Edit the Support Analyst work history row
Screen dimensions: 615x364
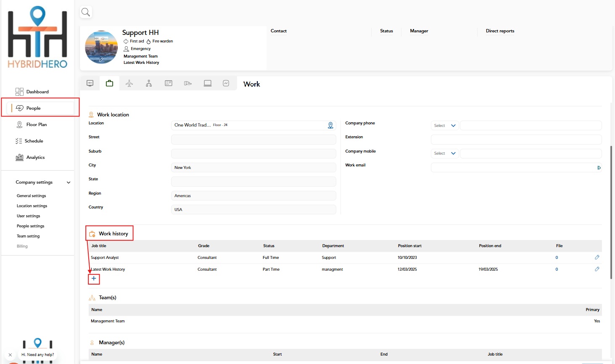click(x=597, y=257)
